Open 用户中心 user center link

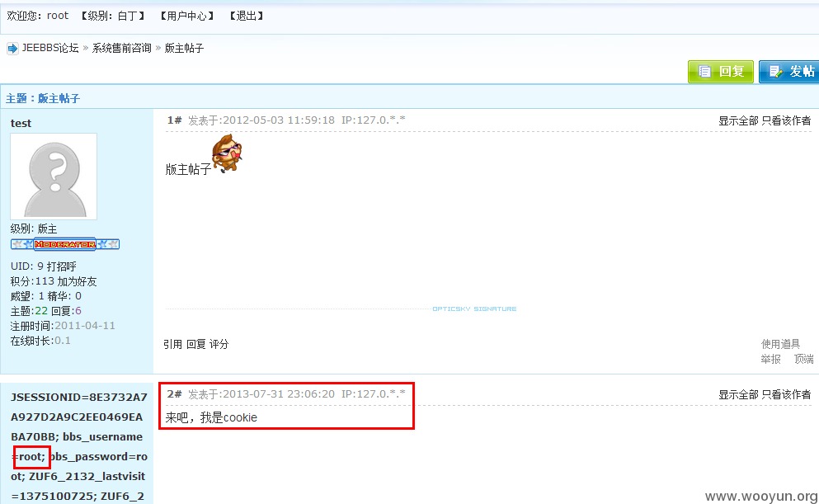(x=186, y=16)
